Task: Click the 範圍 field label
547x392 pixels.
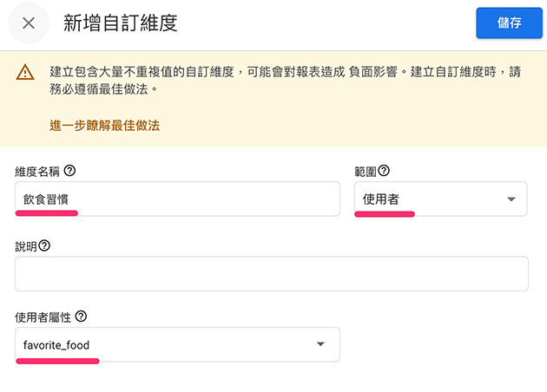Action: 365,172
